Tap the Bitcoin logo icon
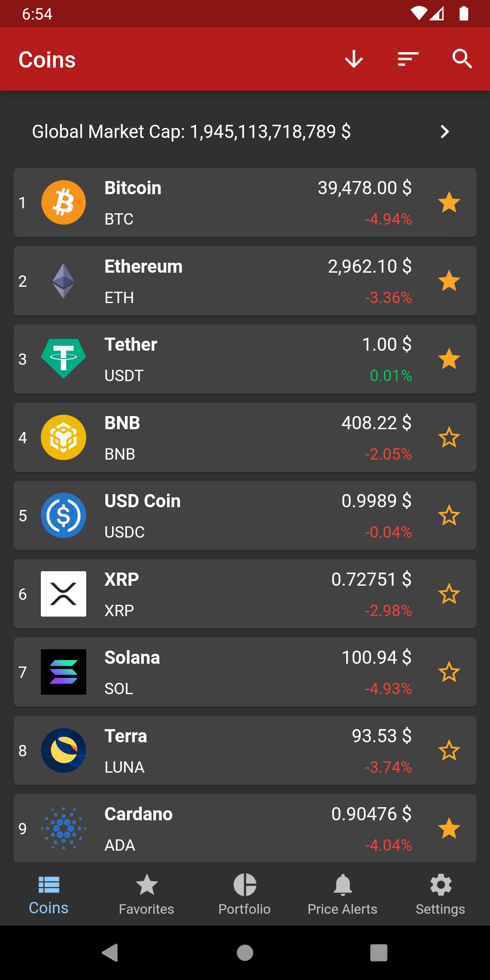Viewport: 490px width, 980px height. click(64, 202)
